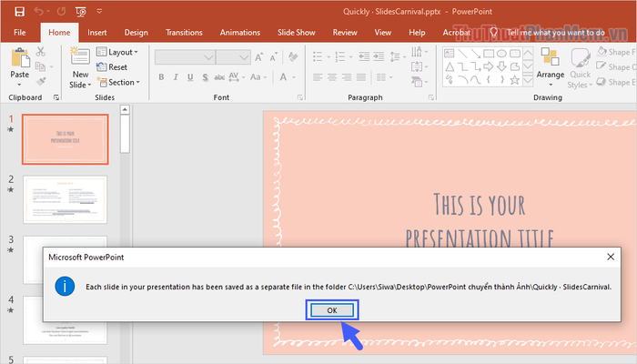Screen dimensions: 637x364
Task: Select the 5-point Star shape
Action: (x=515, y=80)
